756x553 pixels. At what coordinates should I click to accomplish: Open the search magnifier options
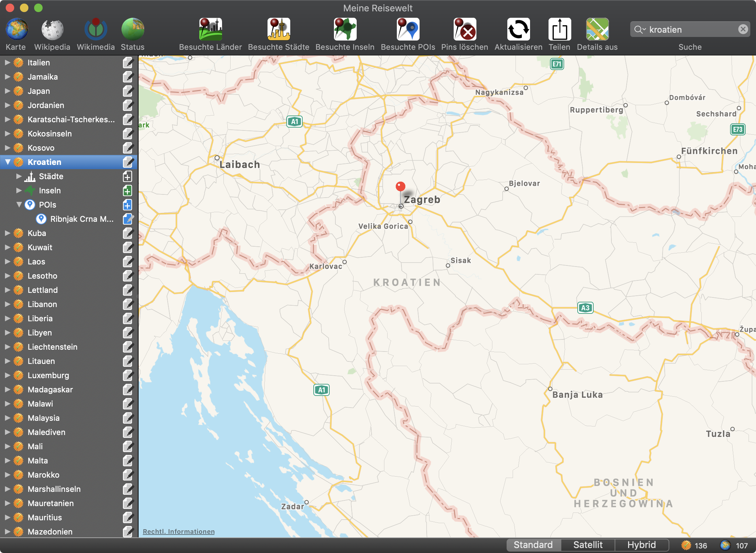point(640,29)
